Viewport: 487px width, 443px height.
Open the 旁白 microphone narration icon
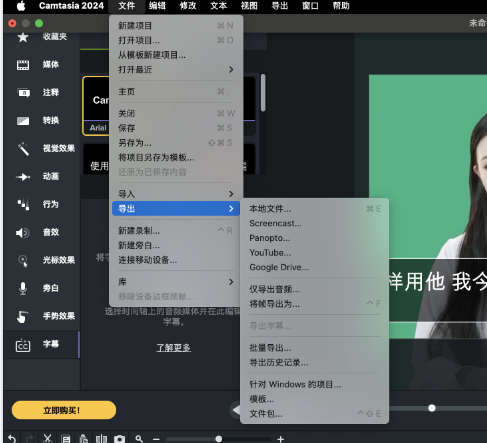[23, 288]
